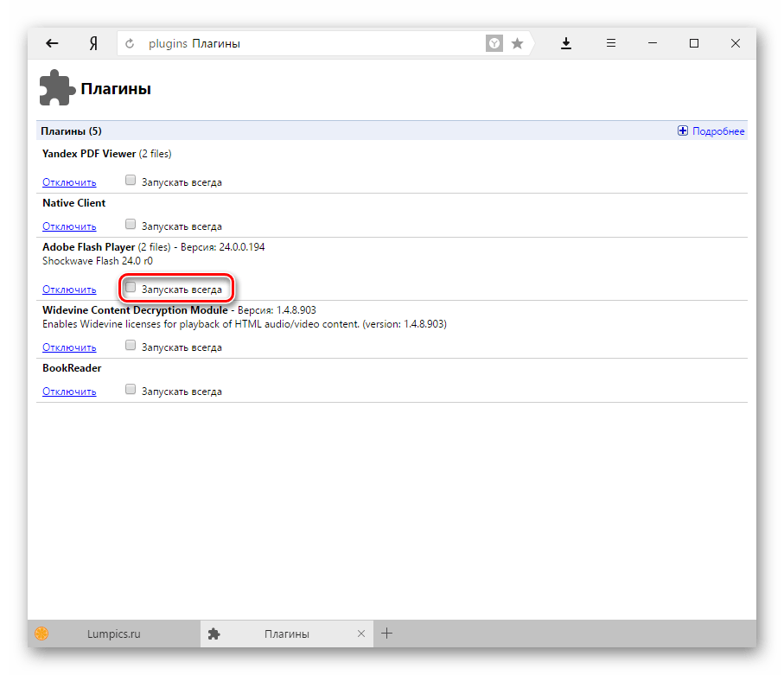Screen dimensions: 784x675
Task: Close the Плагины tab
Action: coord(361,634)
